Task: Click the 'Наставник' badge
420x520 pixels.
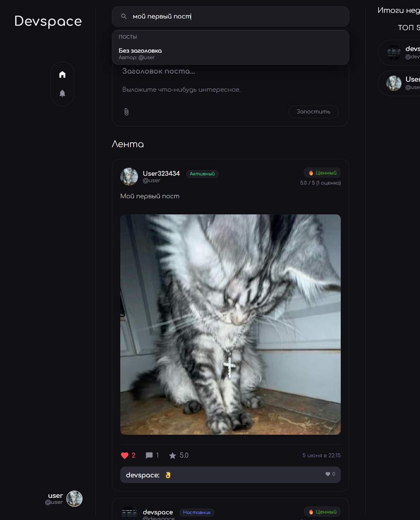Action: coord(197,512)
